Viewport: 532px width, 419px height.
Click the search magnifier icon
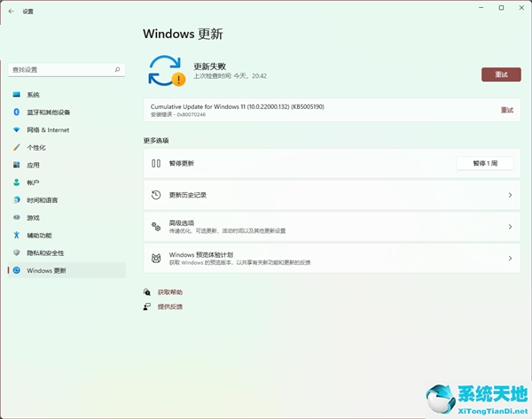pos(117,69)
